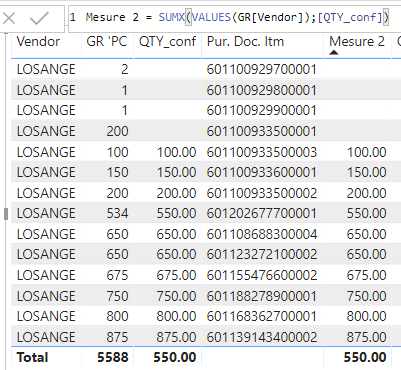
Task: Select cell 601123272100002
Action: 261,254
